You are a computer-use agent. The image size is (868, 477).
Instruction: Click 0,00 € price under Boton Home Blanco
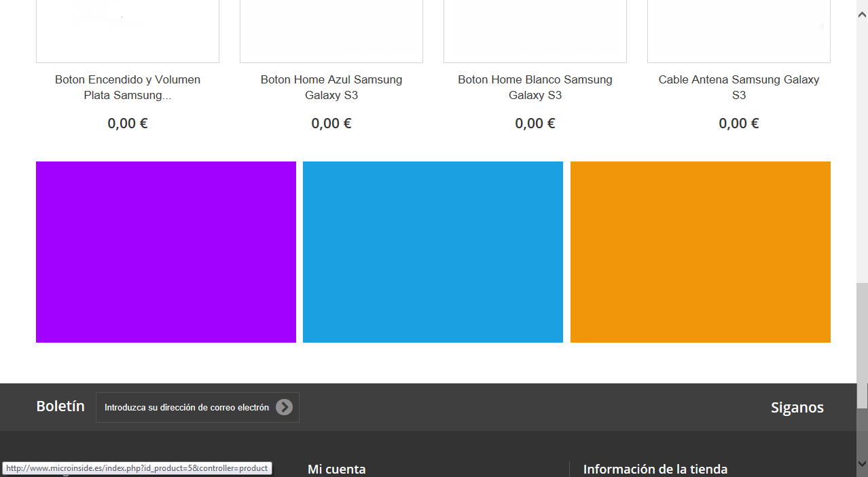click(x=535, y=123)
